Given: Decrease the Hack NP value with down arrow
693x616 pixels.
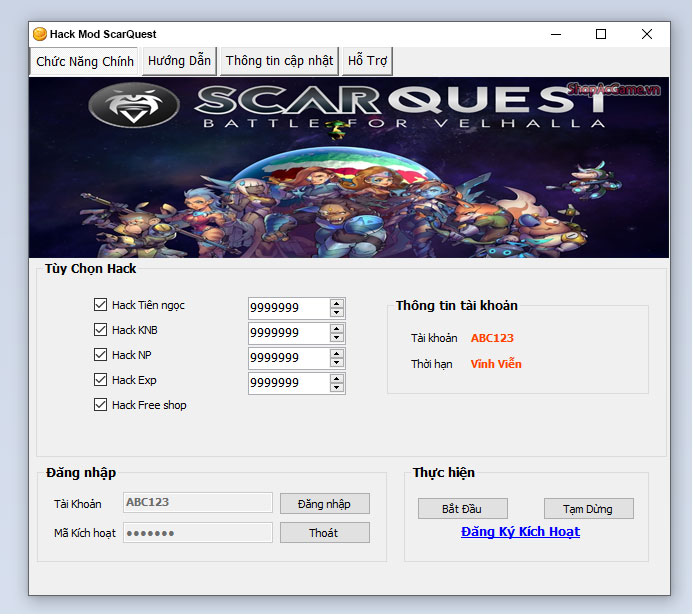Looking at the screenshot, I should (x=337, y=363).
